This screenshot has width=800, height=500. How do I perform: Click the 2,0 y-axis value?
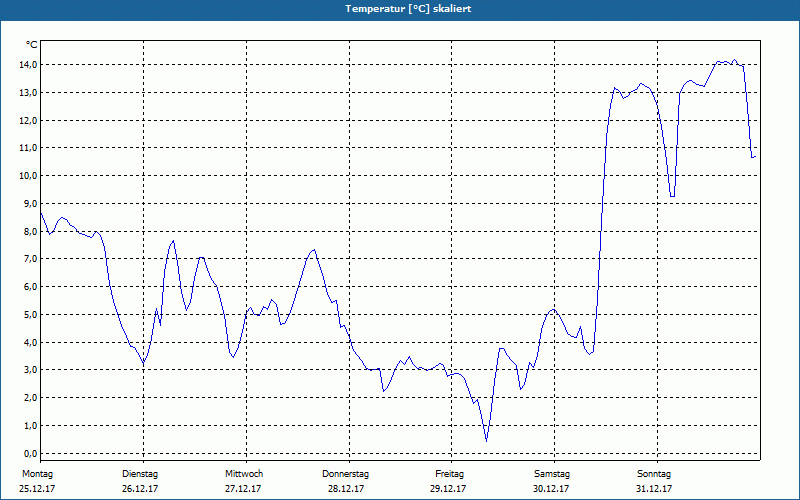(31, 397)
